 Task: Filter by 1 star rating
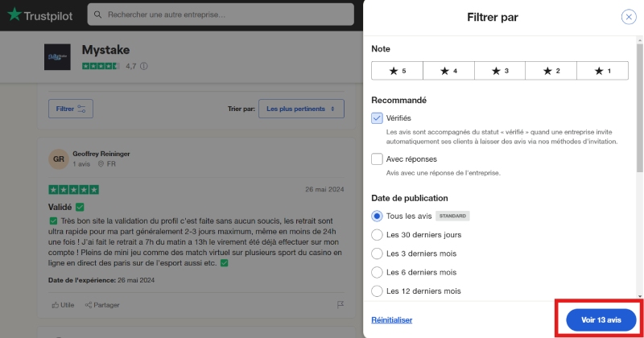[602, 71]
